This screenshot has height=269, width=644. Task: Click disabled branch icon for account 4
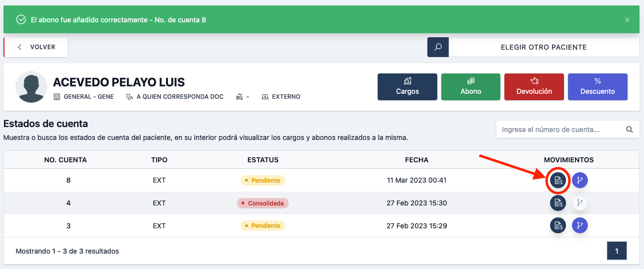[x=579, y=203]
